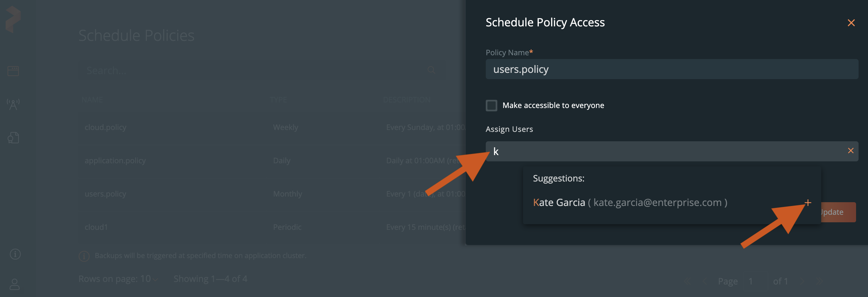The height and width of the screenshot is (297, 868).
Task: Click the info icon in left sidebar
Action: (x=15, y=254)
